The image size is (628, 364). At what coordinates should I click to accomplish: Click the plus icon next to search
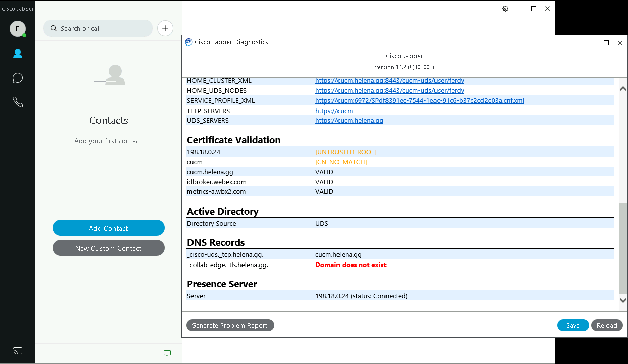pyautogui.click(x=165, y=28)
